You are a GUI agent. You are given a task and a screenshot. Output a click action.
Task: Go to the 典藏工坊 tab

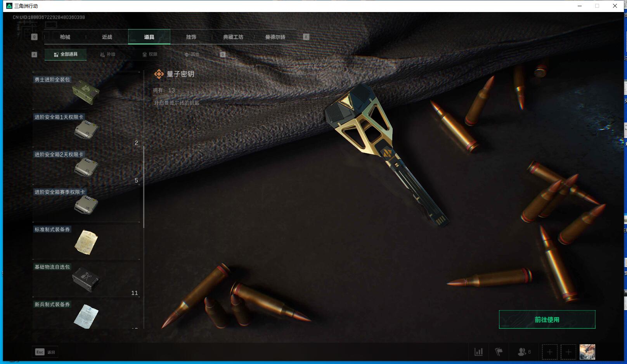pyautogui.click(x=233, y=37)
